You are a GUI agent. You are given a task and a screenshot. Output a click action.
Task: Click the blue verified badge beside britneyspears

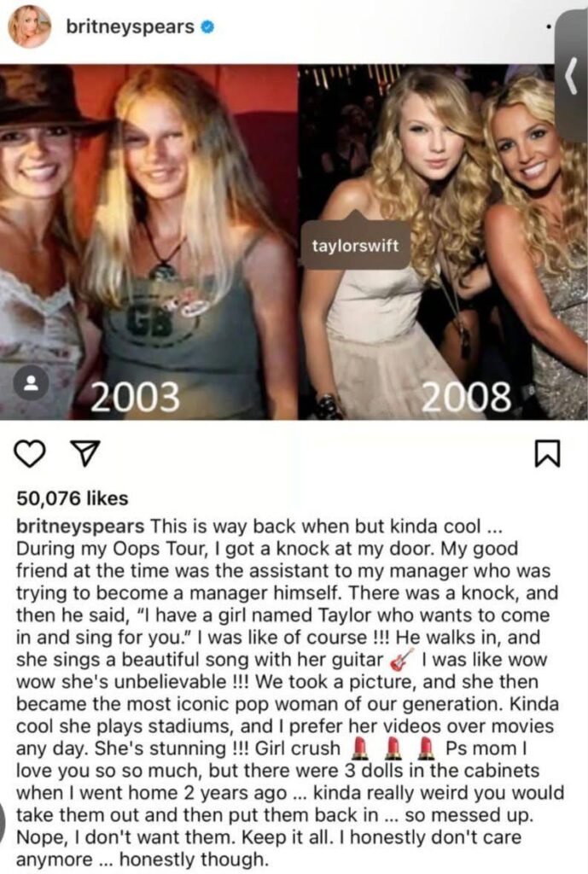tap(207, 26)
